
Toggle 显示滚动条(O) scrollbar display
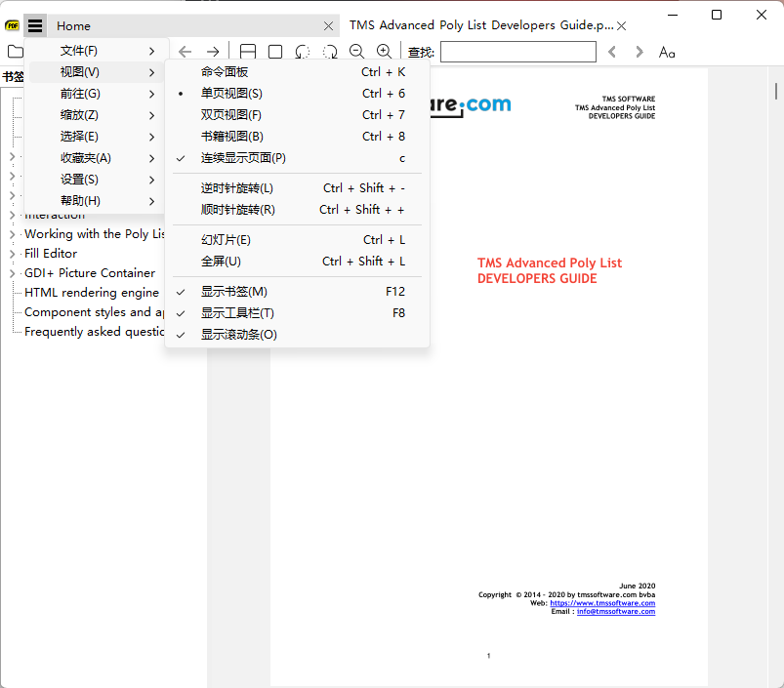297,335
